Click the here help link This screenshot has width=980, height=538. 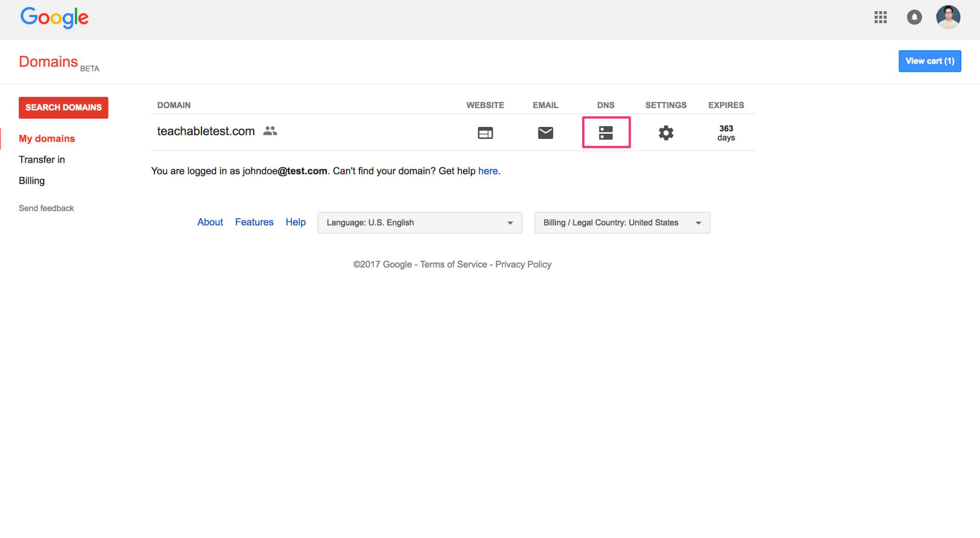[488, 171]
